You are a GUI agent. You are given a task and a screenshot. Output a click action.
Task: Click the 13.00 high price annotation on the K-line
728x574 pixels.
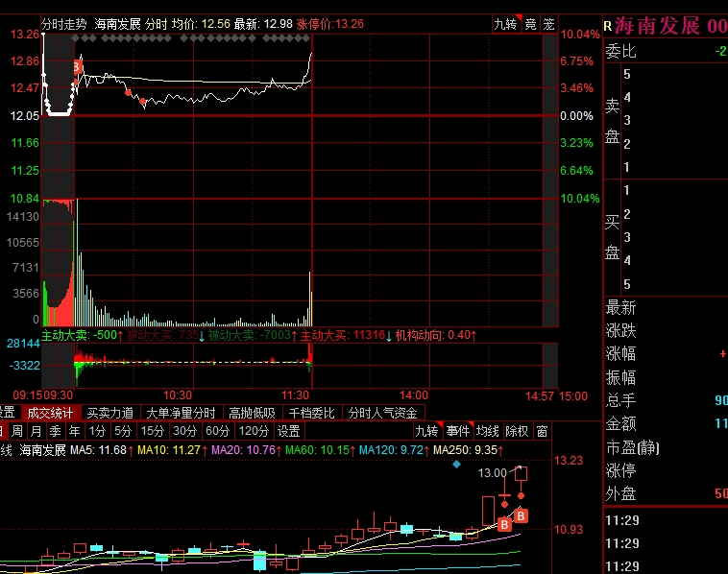click(493, 473)
